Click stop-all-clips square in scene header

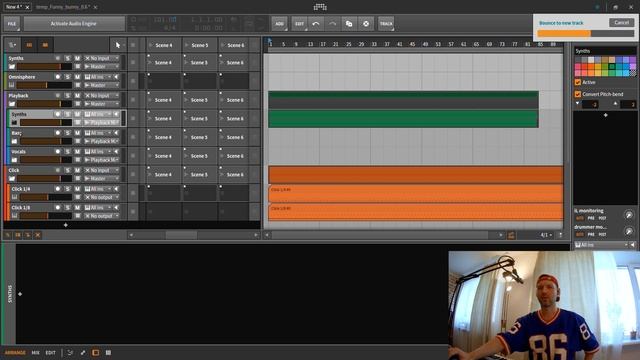pyautogui.click(x=133, y=45)
